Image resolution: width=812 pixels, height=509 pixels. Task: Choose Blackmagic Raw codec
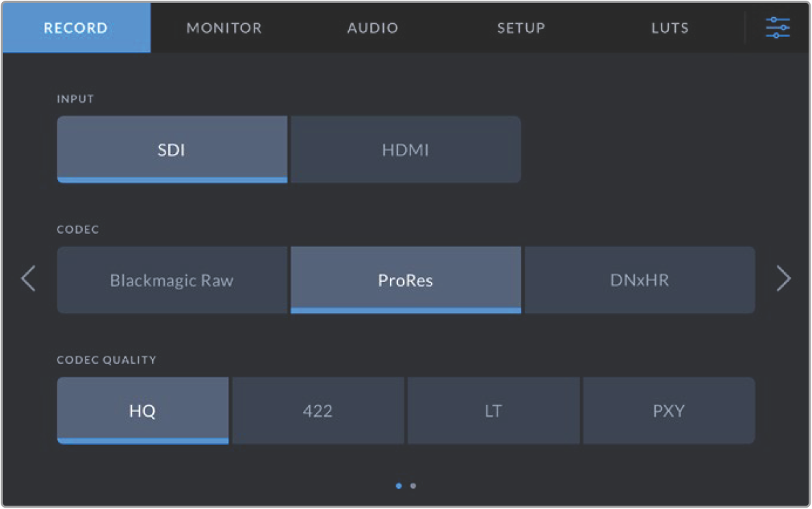(x=172, y=280)
